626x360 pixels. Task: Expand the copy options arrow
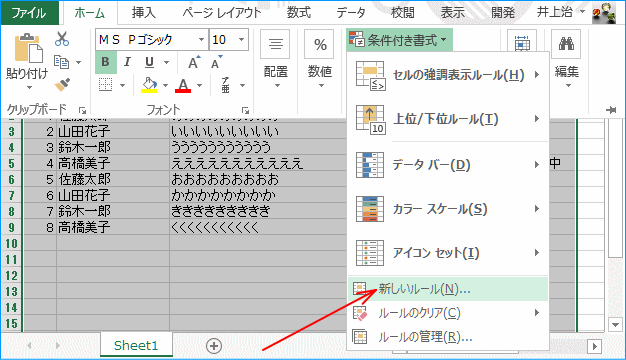[78, 62]
